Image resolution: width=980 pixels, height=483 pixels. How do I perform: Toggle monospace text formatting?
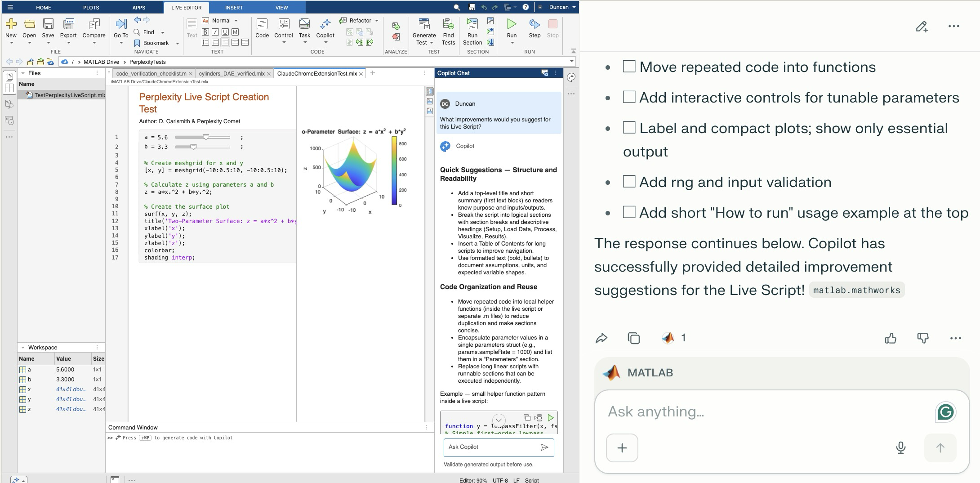(x=235, y=32)
